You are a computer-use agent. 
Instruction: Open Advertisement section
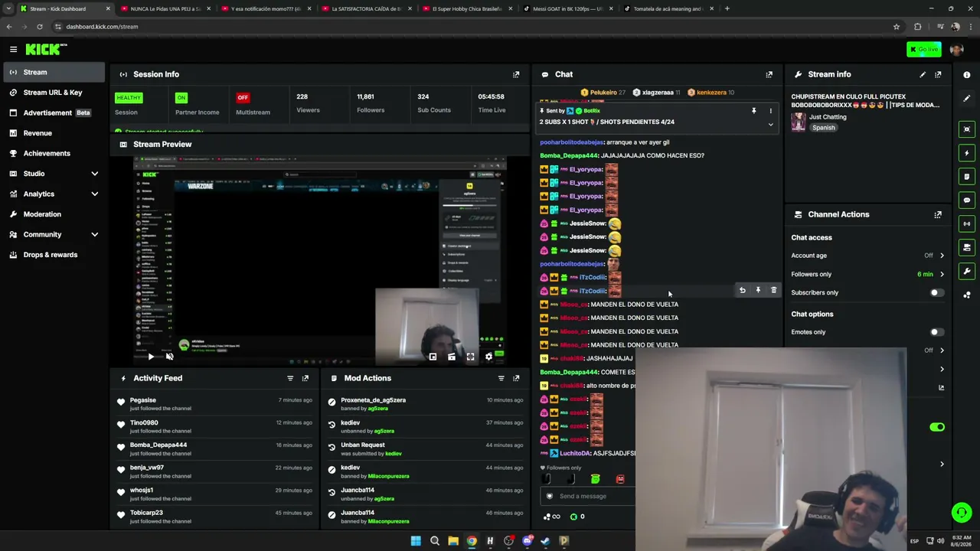(53, 112)
